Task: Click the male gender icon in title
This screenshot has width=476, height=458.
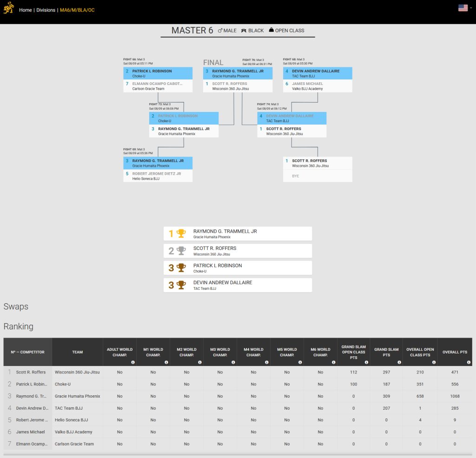Action: (220, 31)
